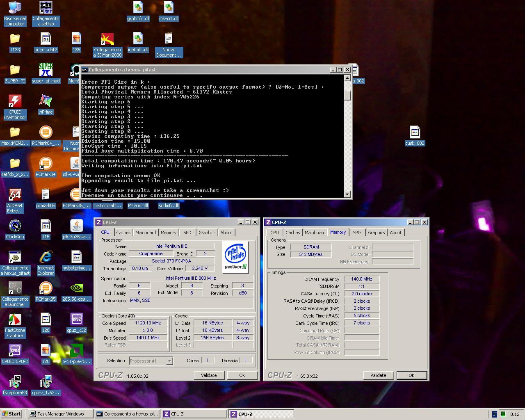Open cpuz_x32 desktop icon
Screen dimensions: 525x420
pyautogui.click(x=77, y=323)
